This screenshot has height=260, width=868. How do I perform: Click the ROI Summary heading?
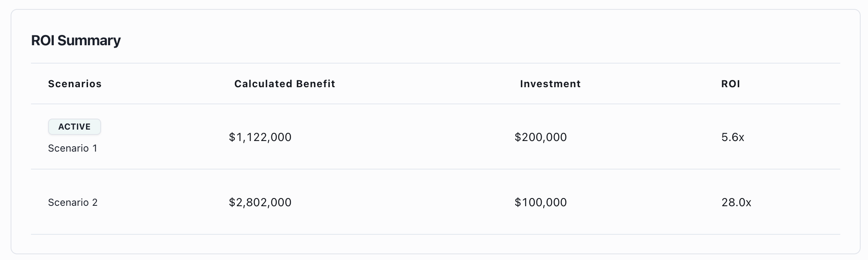coord(77,40)
